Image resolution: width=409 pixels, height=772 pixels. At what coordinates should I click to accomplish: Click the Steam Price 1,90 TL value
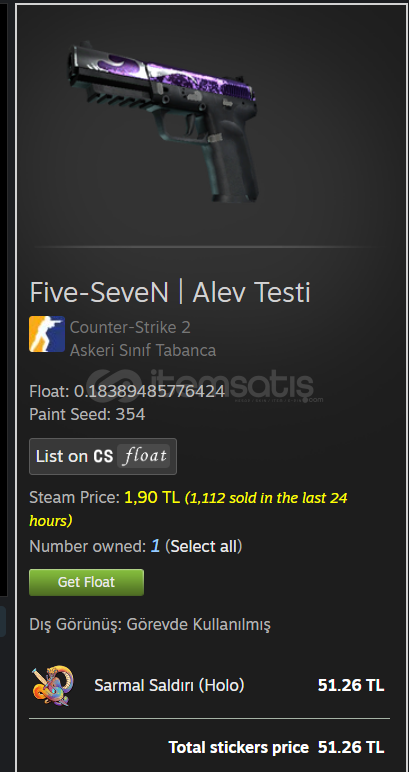[152, 498]
